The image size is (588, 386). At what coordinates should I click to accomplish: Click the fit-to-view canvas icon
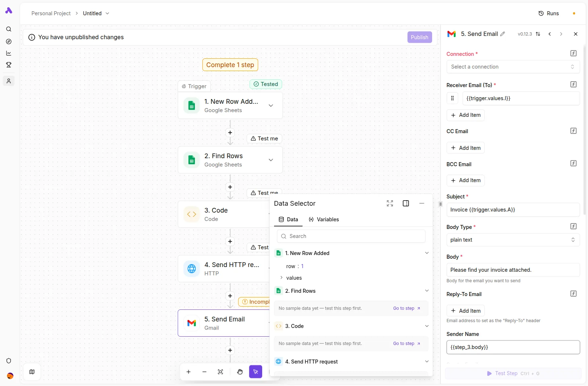(x=220, y=372)
